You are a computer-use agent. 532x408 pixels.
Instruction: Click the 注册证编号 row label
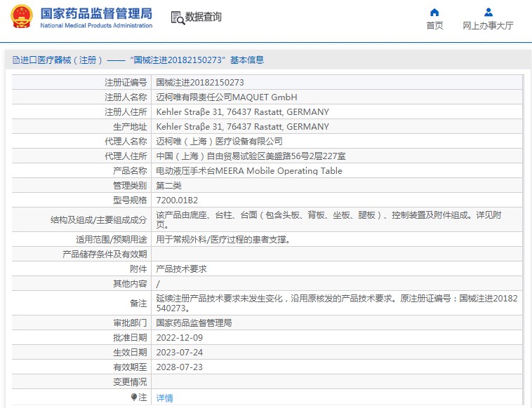pos(126,82)
